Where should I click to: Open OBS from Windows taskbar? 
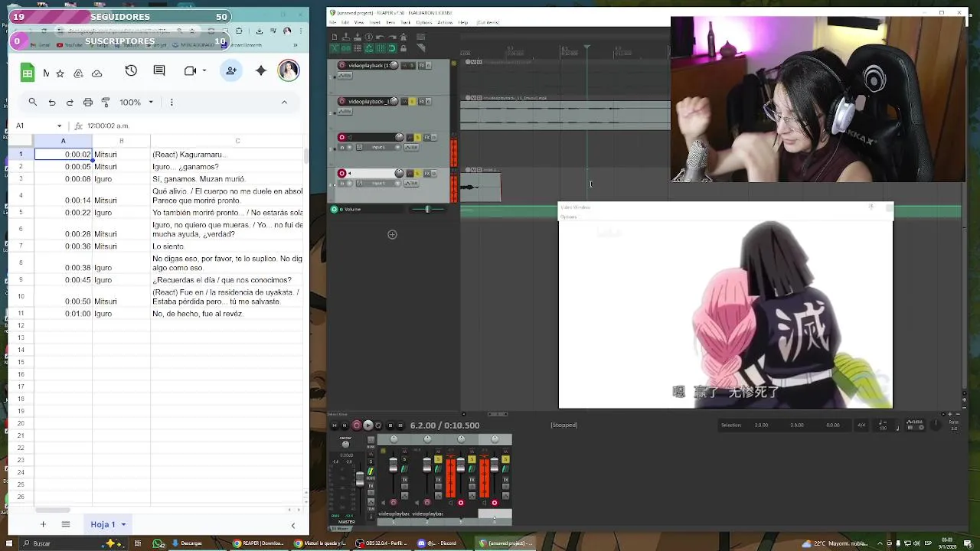(x=383, y=543)
